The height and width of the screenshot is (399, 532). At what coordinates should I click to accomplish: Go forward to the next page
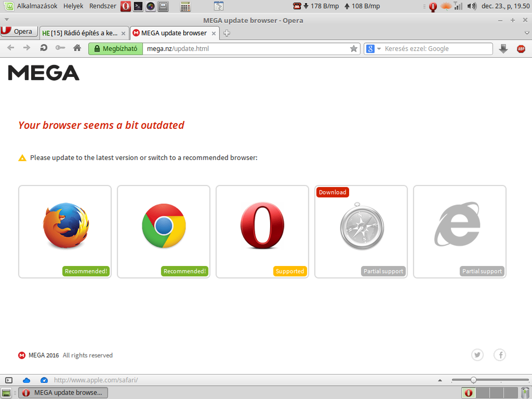(27, 48)
